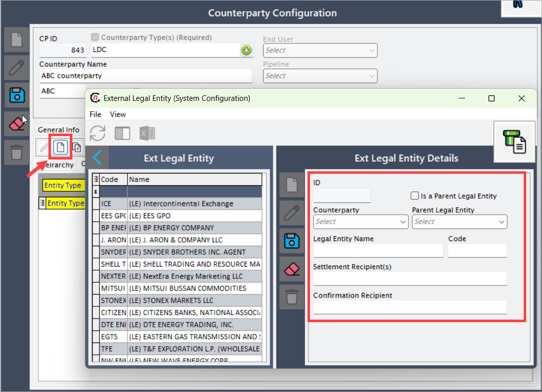Click the grid column chooser icon beside Code header
The height and width of the screenshot is (392, 542).
(x=96, y=179)
